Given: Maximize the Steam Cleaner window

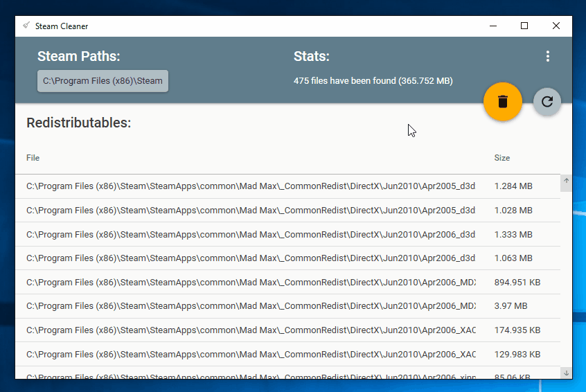Looking at the screenshot, I should click(x=524, y=26).
